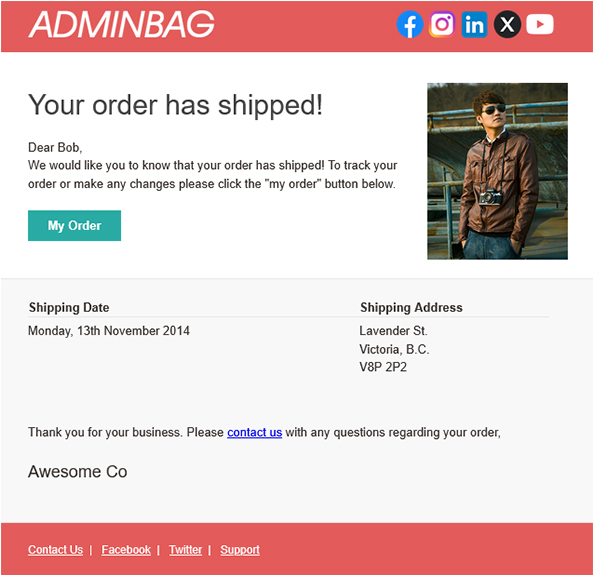Click the Lavender St. address line
The width and height of the screenshot is (594, 575).
coord(394,331)
